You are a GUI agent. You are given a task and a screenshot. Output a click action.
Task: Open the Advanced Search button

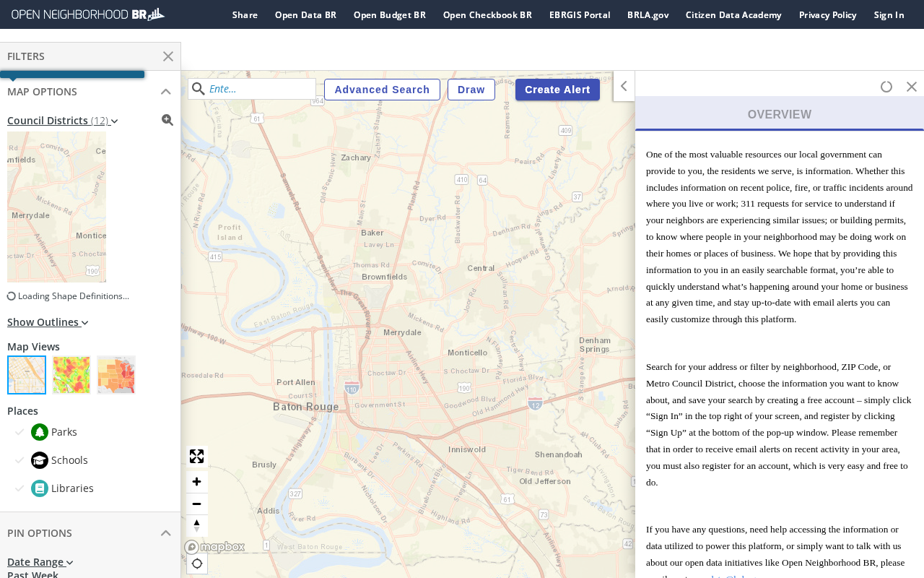pos(382,90)
